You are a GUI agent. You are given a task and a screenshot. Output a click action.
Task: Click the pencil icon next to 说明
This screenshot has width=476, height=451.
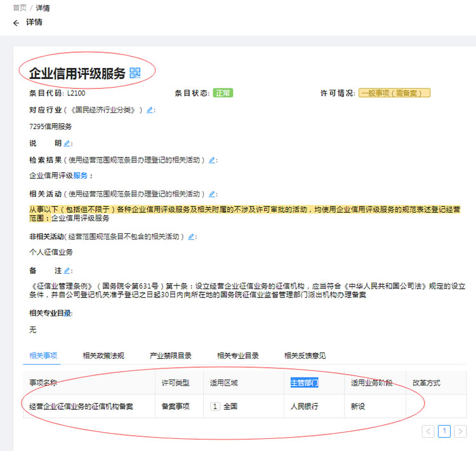[x=67, y=143]
